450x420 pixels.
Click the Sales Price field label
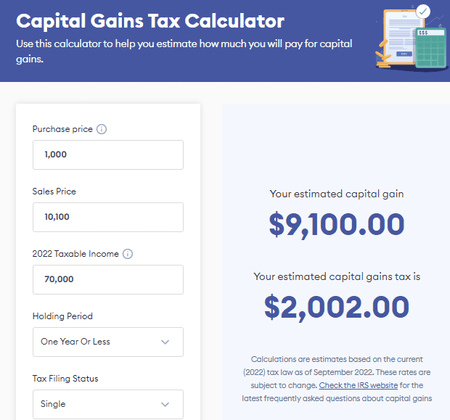(54, 192)
